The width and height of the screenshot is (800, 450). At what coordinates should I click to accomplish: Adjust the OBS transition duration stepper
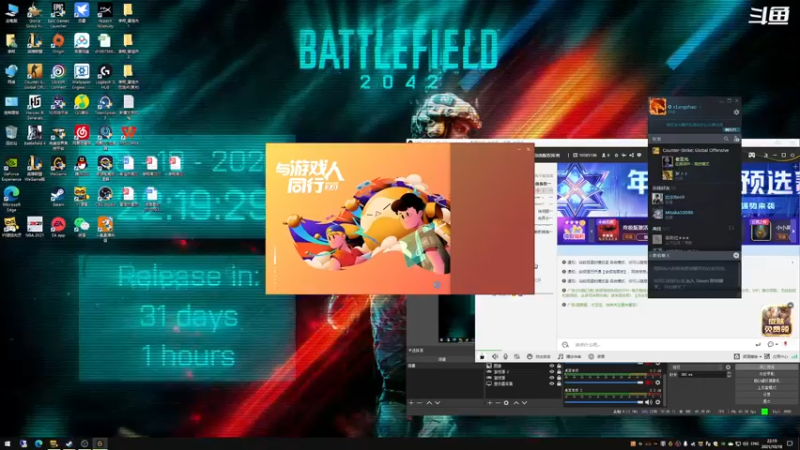(x=729, y=374)
